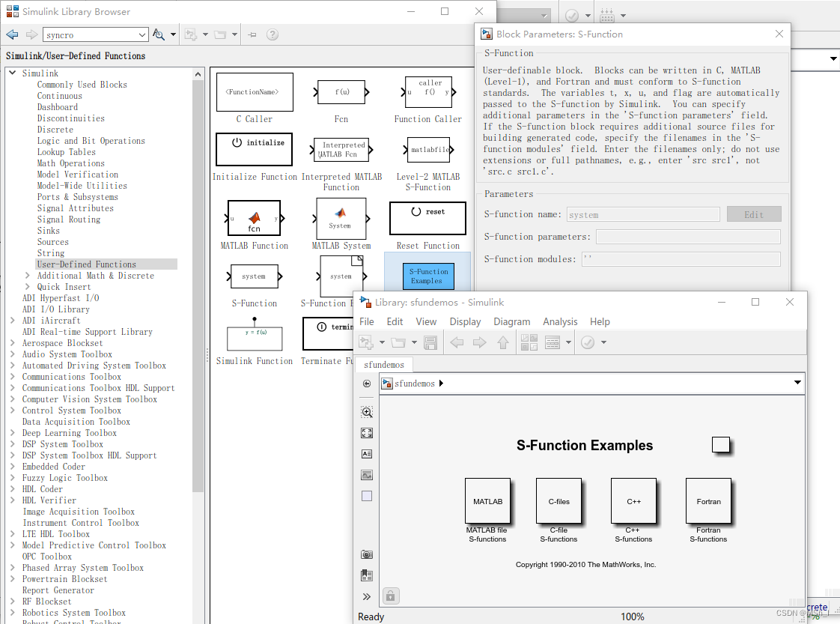Open the search term dropdown containing syncro
Screen dimensions: 840x624
tap(142, 35)
